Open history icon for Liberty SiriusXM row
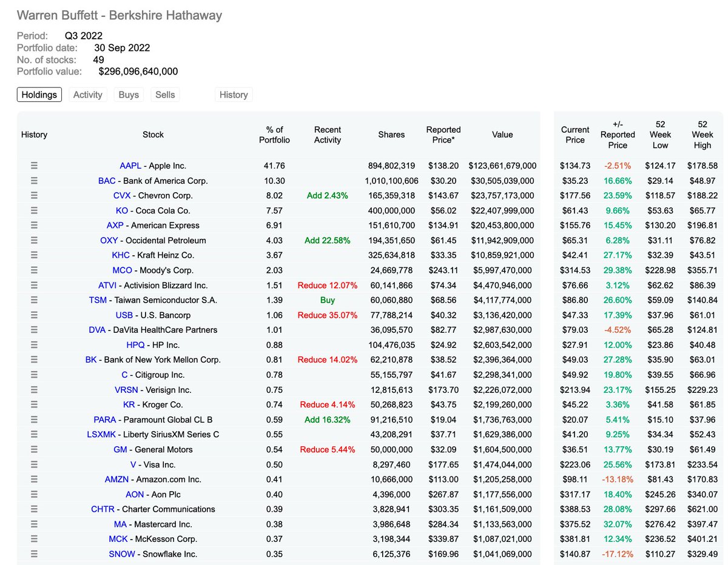Image resolution: width=728 pixels, height=565 pixels. (x=34, y=434)
